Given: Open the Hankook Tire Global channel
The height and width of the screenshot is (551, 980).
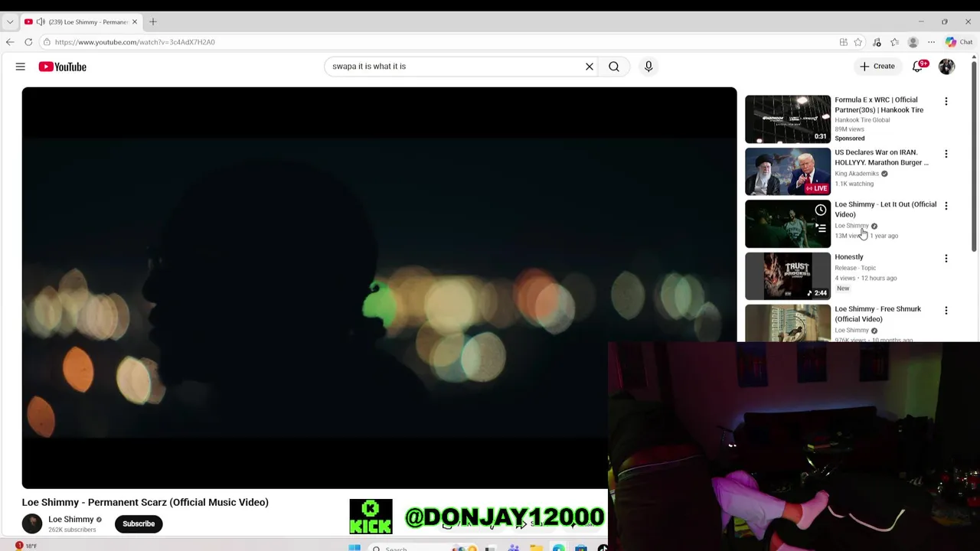Looking at the screenshot, I should (862, 120).
